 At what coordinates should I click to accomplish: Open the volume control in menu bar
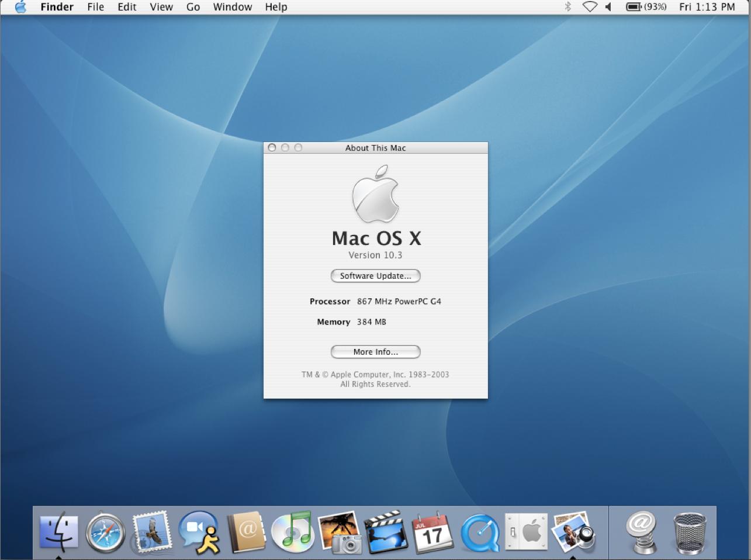(x=608, y=7)
